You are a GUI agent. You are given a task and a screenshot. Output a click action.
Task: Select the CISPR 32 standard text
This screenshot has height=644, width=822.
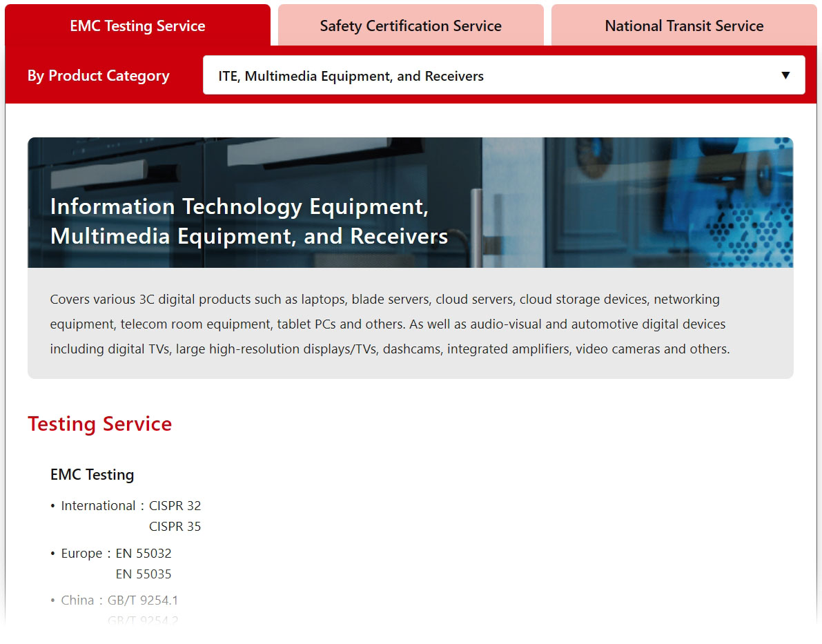coord(175,505)
